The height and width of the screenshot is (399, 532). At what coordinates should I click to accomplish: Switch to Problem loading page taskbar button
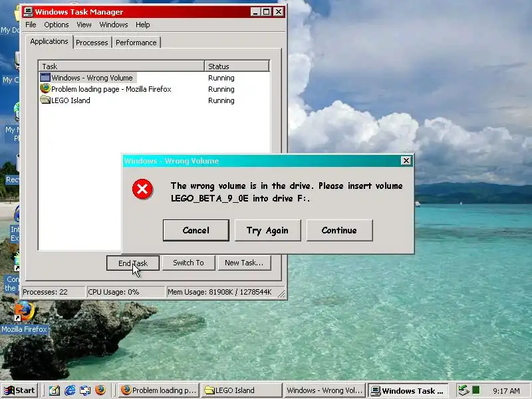point(159,390)
